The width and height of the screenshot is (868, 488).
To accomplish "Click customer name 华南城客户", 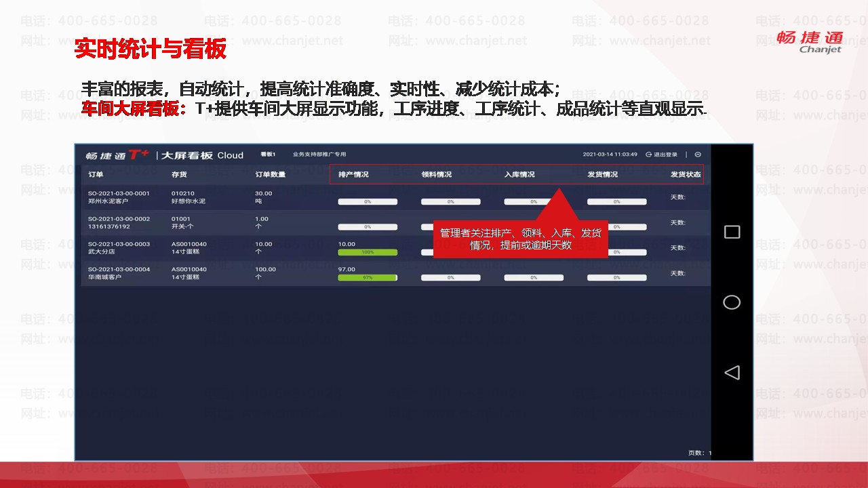I will [104, 277].
